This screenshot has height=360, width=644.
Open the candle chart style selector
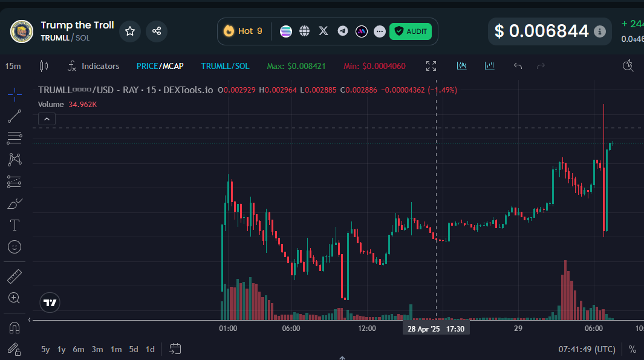tap(44, 66)
